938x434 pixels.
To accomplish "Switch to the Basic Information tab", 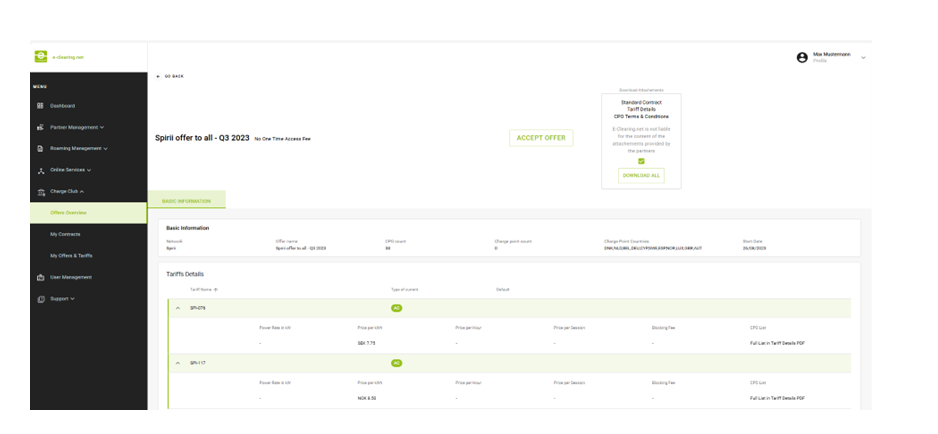I will [x=187, y=201].
